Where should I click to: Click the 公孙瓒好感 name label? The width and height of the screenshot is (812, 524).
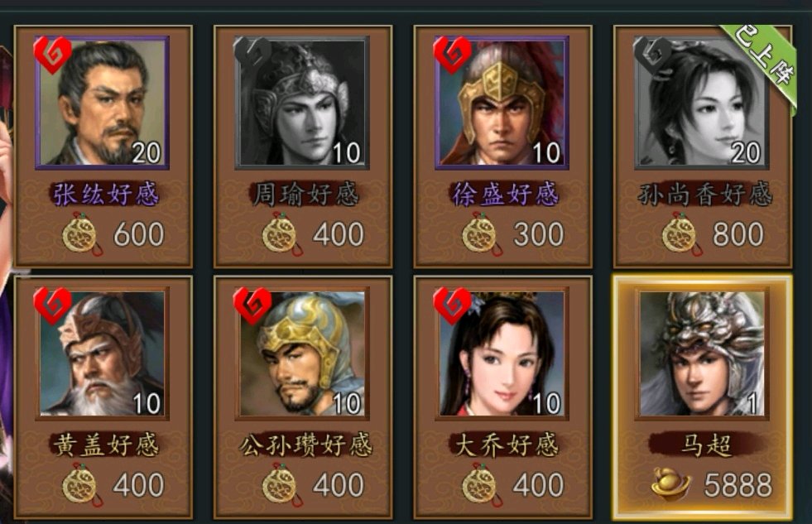point(305,445)
